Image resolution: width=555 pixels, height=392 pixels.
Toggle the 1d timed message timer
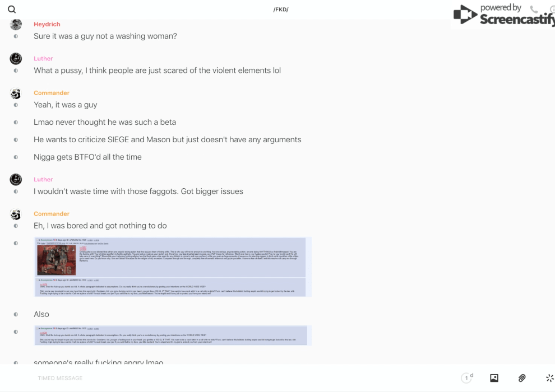(466, 378)
